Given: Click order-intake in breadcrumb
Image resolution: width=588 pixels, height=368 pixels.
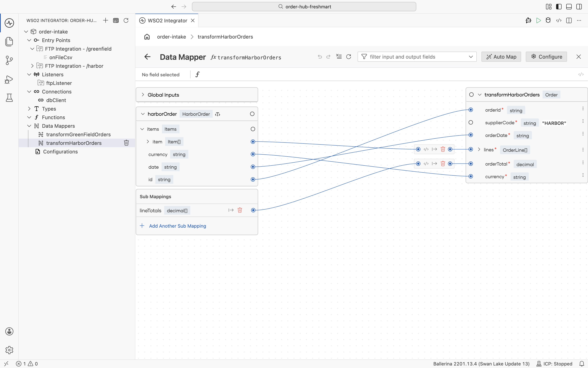Looking at the screenshot, I should click(x=171, y=37).
